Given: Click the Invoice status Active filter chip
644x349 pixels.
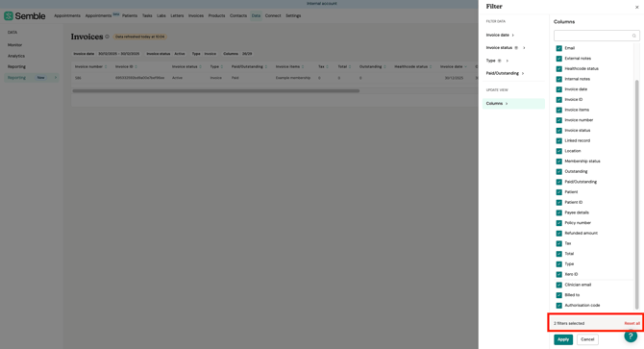Looking at the screenshot, I should pyautogui.click(x=165, y=54).
